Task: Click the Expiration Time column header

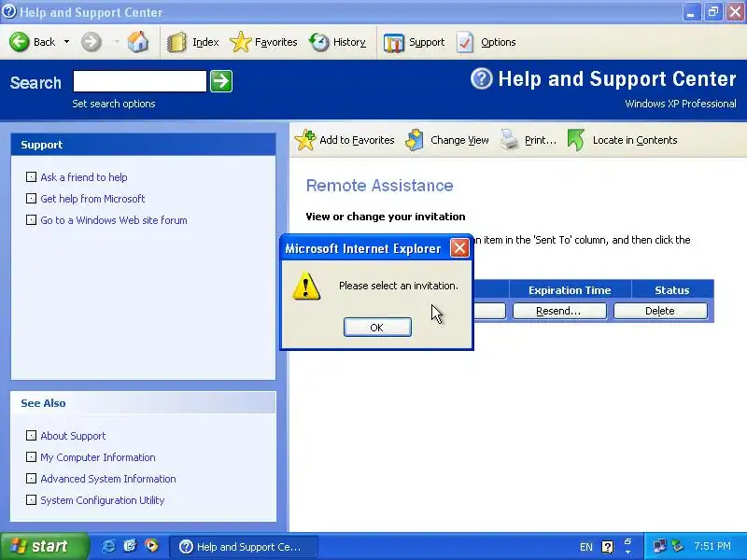Action: coord(570,290)
